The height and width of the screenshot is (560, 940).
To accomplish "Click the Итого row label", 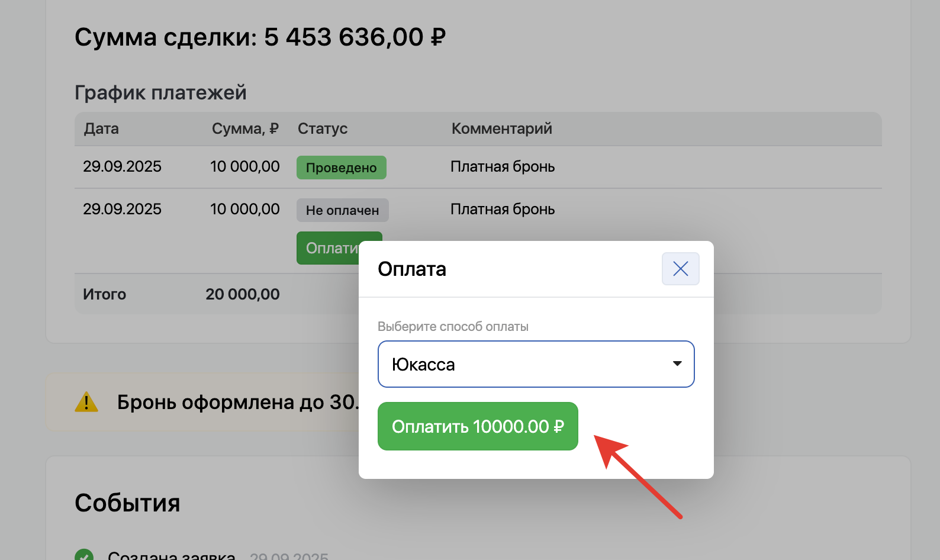I will pos(104,294).
